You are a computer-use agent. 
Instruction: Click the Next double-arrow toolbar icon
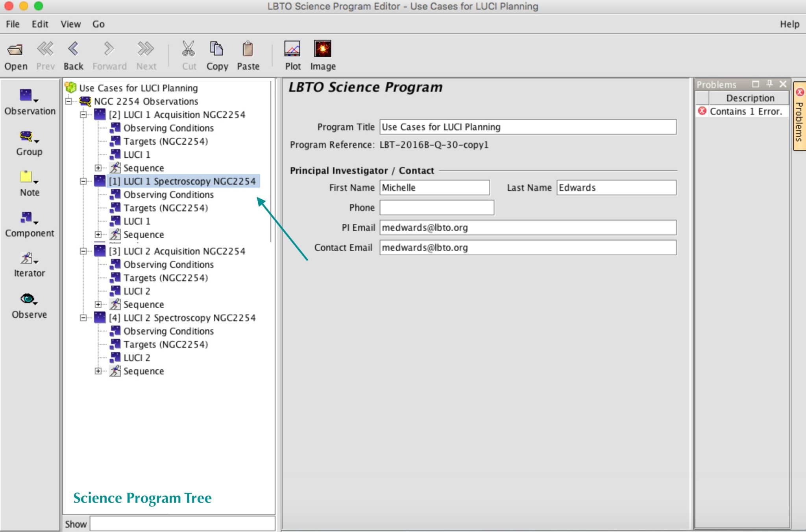(146, 49)
